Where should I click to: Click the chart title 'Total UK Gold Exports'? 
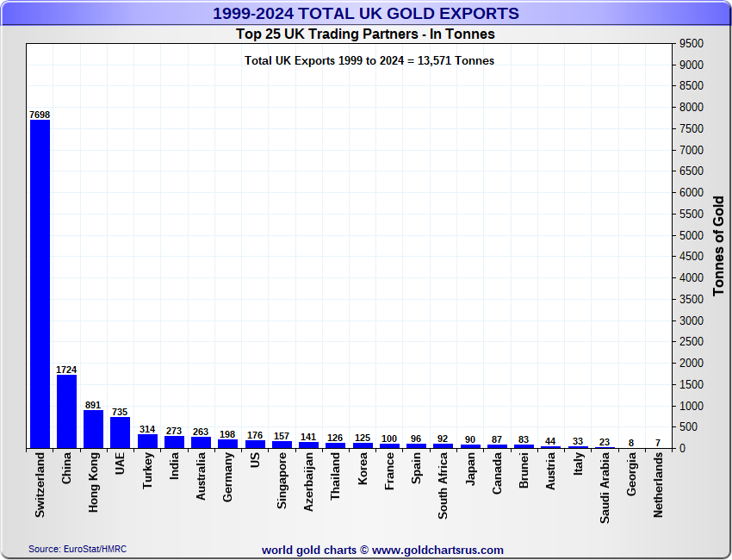[x=365, y=14]
